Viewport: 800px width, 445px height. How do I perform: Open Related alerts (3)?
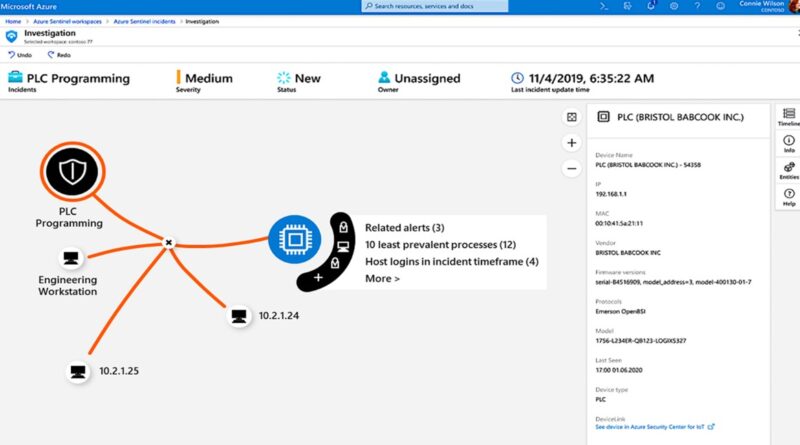pyautogui.click(x=405, y=228)
